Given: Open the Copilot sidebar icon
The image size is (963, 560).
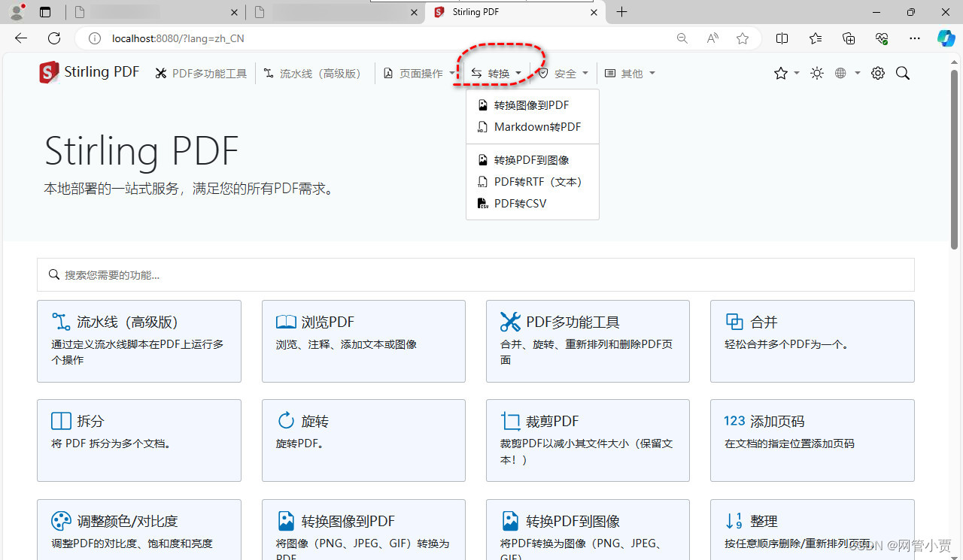Looking at the screenshot, I should click(x=946, y=38).
